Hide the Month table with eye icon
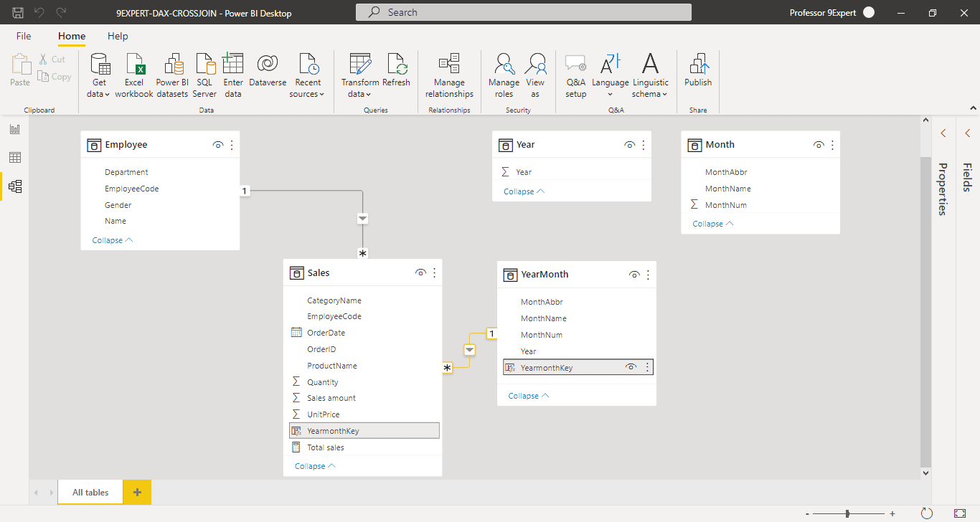The width and height of the screenshot is (980, 522). tap(819, 145)
